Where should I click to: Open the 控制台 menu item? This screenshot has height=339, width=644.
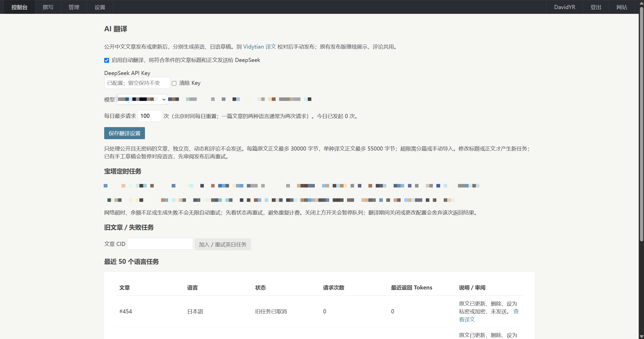19,7
